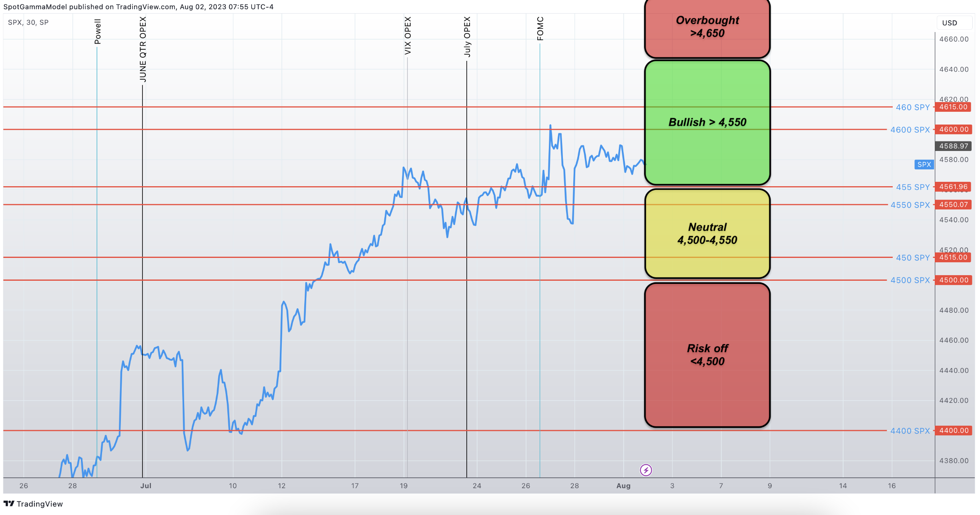Click the 4615.00 red price label
This screenshot has height=515, width=980.
point(953,107)
